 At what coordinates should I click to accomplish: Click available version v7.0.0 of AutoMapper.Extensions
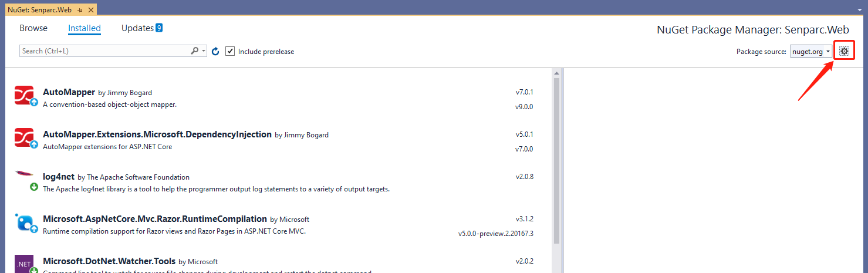[x=524, y=149]
